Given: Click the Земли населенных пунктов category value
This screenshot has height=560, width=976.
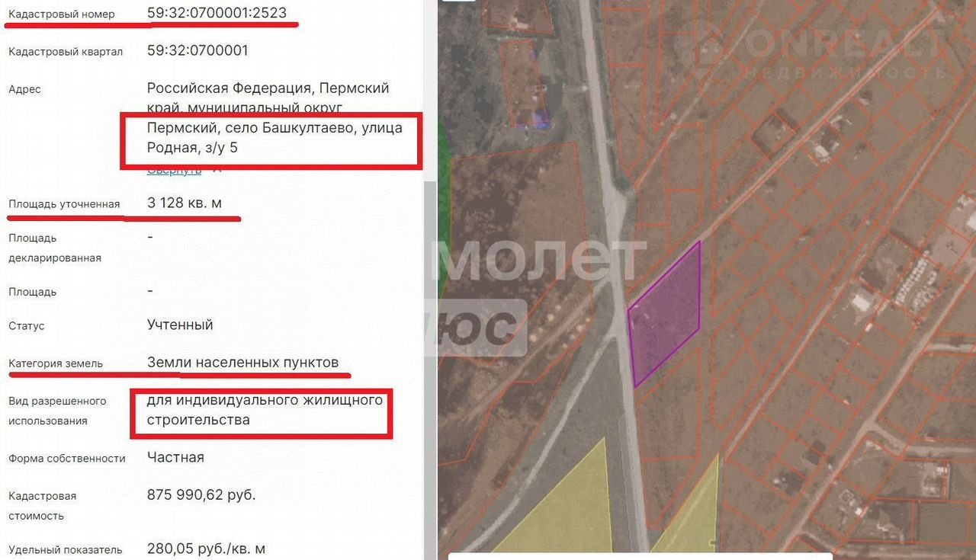Looking at the screenshot, I should coord(242,363).
